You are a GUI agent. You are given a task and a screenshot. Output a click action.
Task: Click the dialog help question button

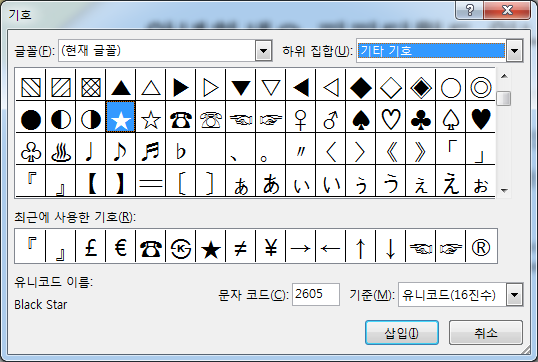point(469,10)
